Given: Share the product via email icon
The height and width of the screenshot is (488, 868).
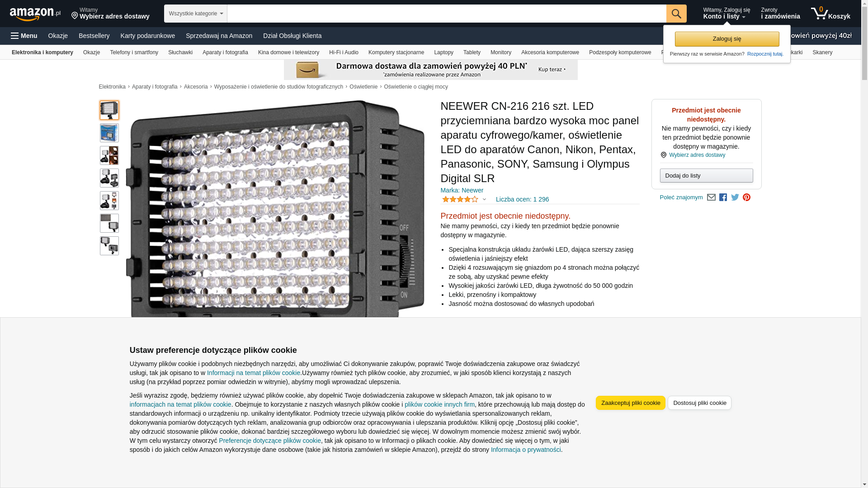Looking at the screenshot, I should pyautogui.click(x=711, y=197).
